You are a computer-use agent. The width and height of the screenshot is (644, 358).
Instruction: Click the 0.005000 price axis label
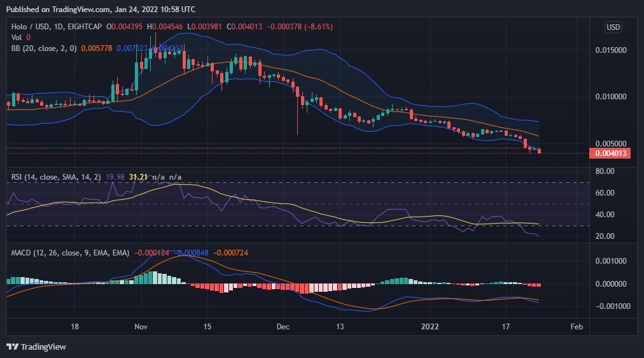click(x=611, y=143)
